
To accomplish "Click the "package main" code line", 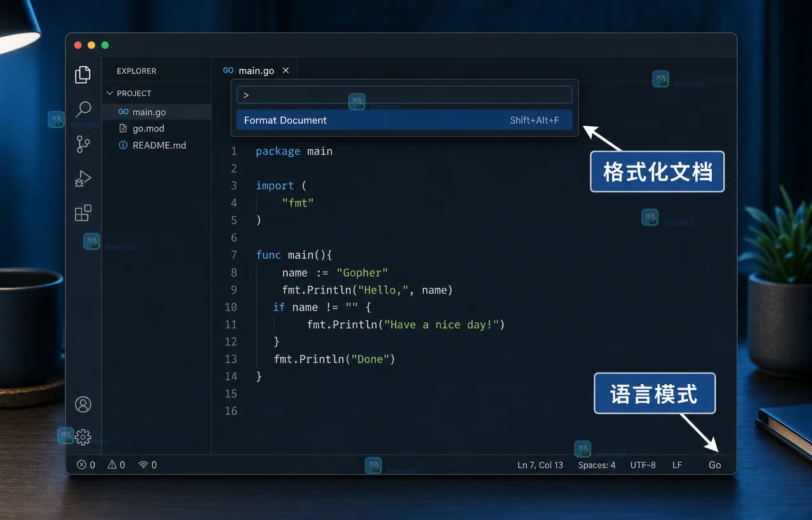I will (294, 151).
